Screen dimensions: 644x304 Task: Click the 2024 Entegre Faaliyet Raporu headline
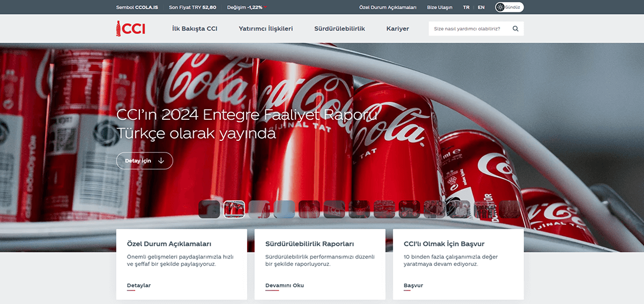coord(247,124)
